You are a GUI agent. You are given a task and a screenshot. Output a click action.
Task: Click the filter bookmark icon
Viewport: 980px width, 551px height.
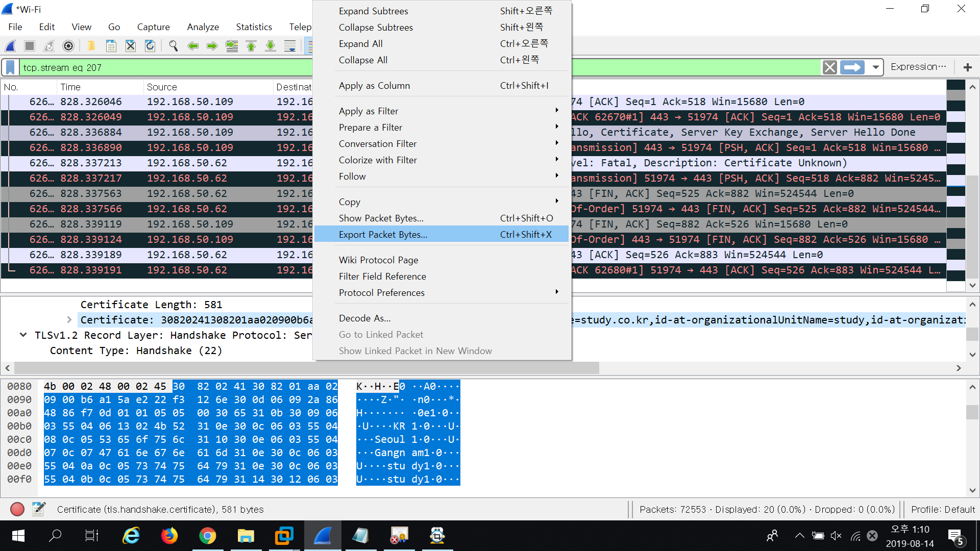(10, 67)
